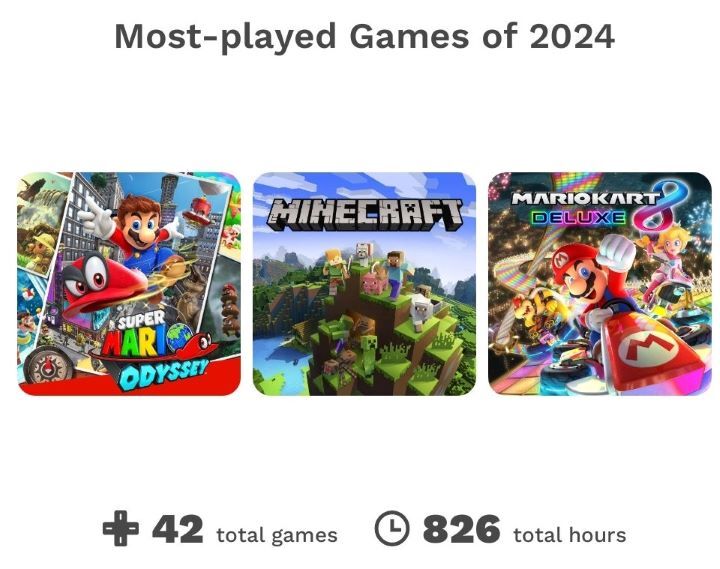Image resolution: width=720 pixels, height=569 pixels.
Task: Click the red M emblem on Mario's kart
Action: pos(648,351)
